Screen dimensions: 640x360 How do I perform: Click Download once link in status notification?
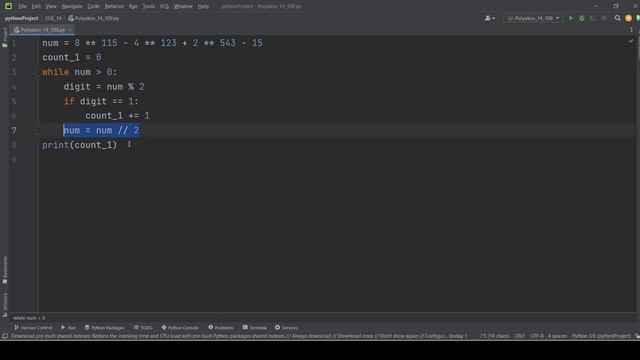pyautogui.click(x=356, y=336)
